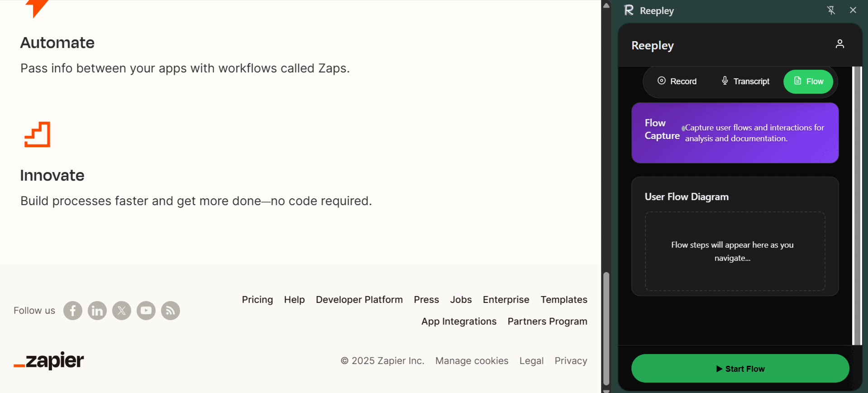Screen dimensions: 868x393
Task: Visit the Enterprise footer link
Action: pyautogui.click(x=506, y=300)
